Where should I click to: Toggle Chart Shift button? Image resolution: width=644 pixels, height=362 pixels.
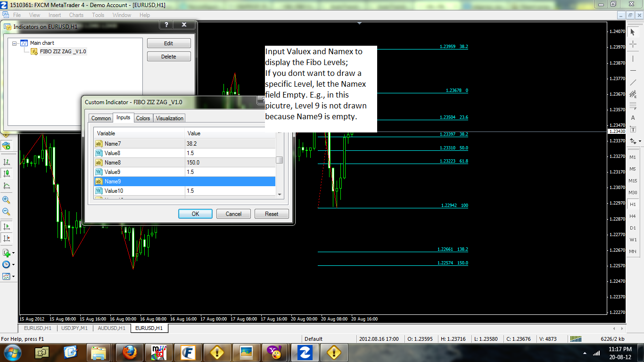coord(7,239)
